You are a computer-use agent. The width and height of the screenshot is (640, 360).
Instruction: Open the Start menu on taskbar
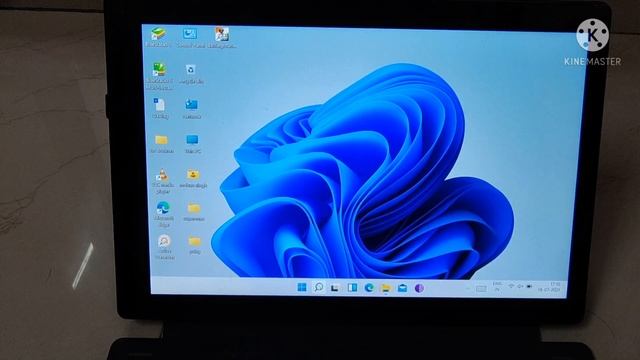tap(302, 287)
